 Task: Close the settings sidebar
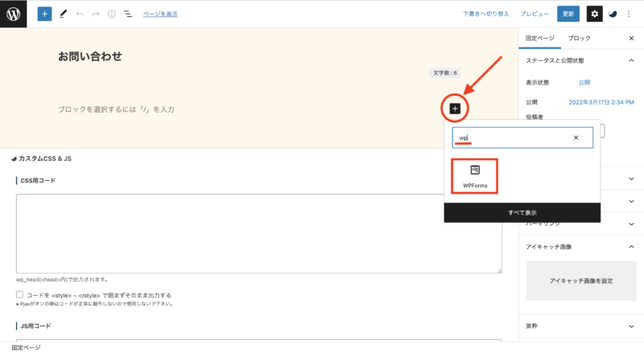coord(631,38)
